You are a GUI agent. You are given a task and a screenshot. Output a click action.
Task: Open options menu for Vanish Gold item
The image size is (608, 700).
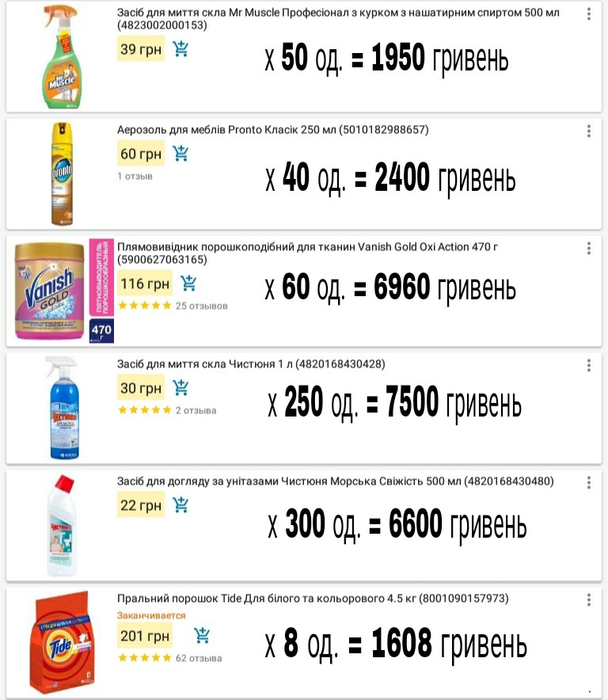(588, 248)
